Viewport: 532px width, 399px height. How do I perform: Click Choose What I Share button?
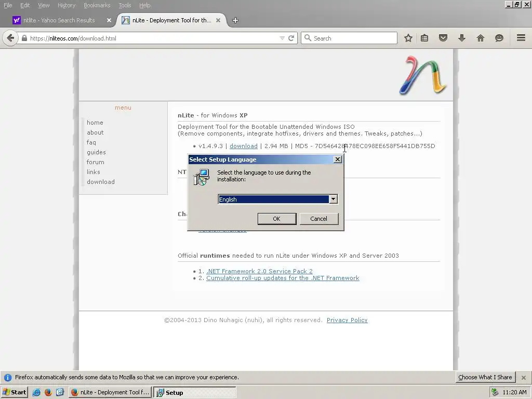(485, 377)
